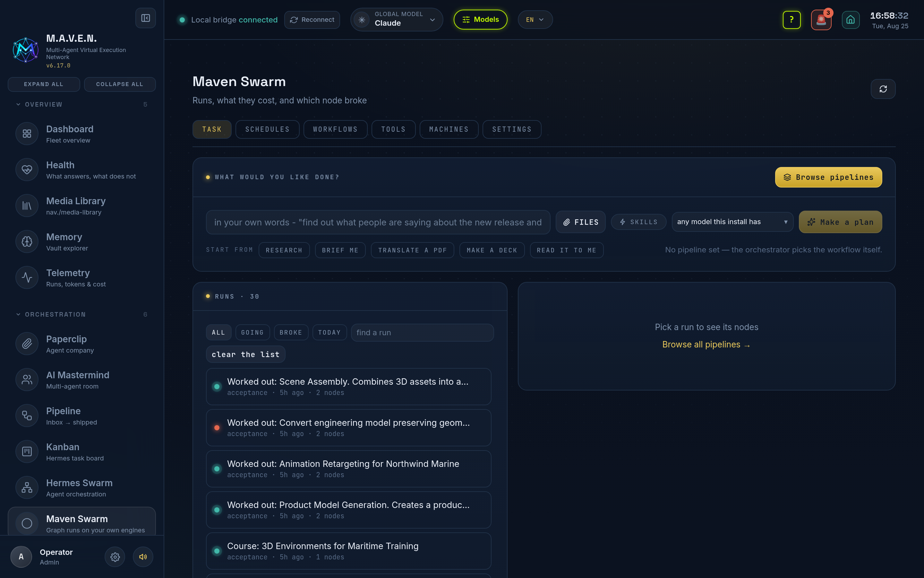This screenshot has height=578, width=924.
Task: Open Paperclip agent company
Action: coord(82,344)
